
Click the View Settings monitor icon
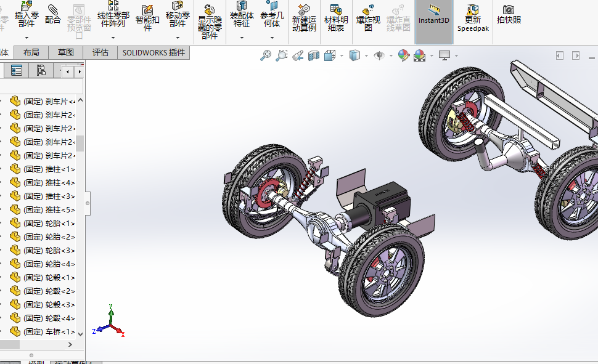444,55
